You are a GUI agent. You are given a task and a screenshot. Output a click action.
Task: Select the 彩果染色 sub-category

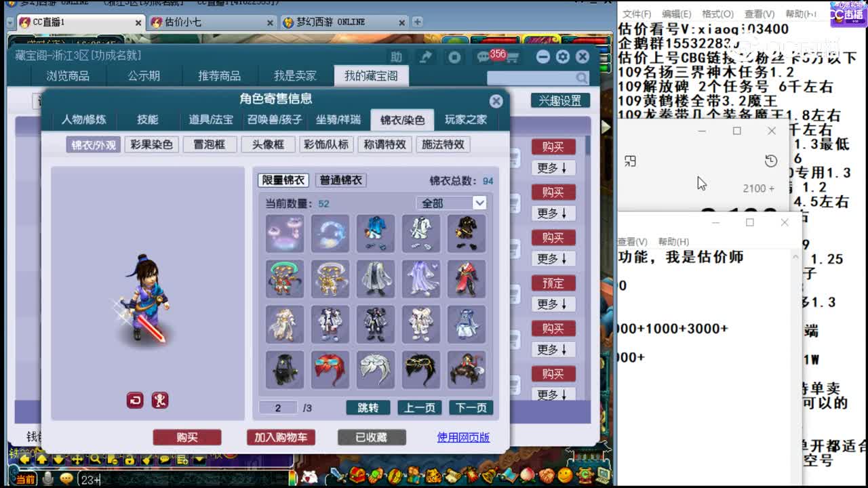(x=151, y=144)
